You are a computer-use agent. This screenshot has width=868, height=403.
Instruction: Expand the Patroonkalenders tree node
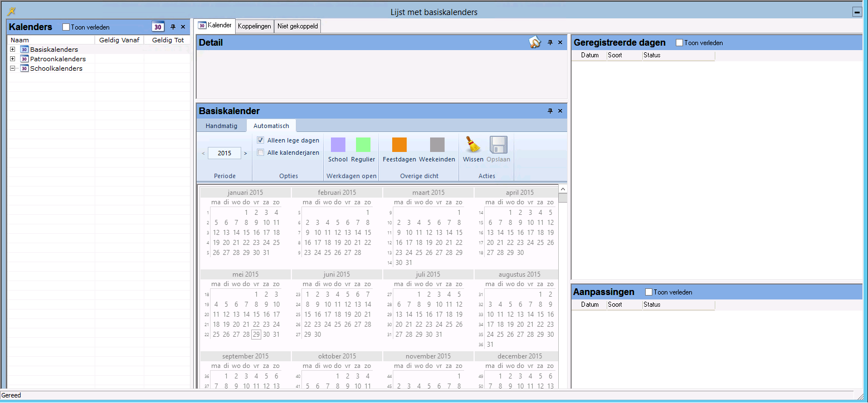(13, 59)
